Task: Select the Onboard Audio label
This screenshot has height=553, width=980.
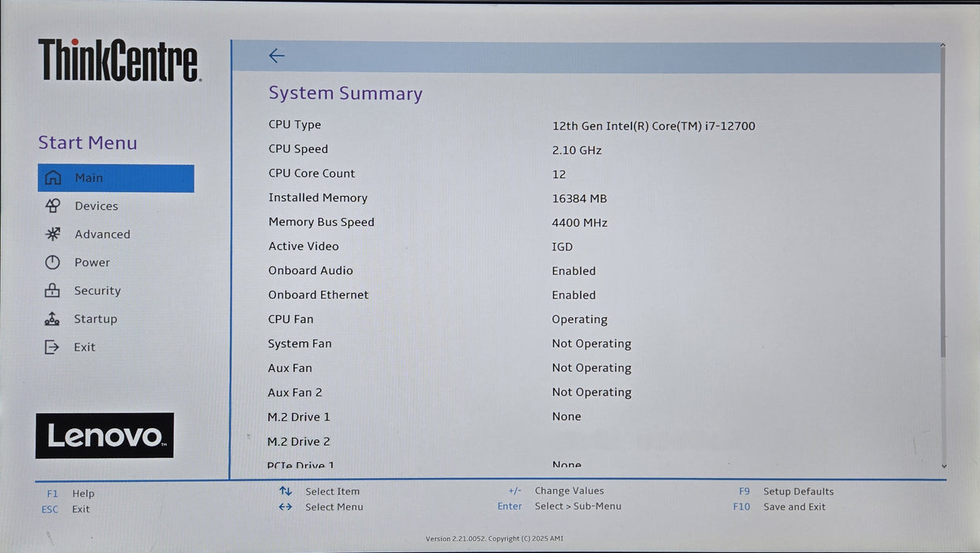Action: pyautogui.click(x=311, y=271)
